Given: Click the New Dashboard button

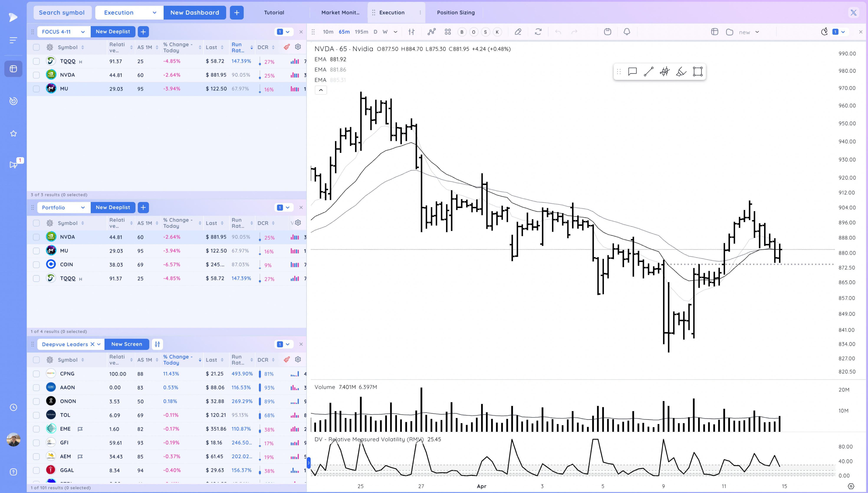Looking at the screenshot, I should 194,13.
